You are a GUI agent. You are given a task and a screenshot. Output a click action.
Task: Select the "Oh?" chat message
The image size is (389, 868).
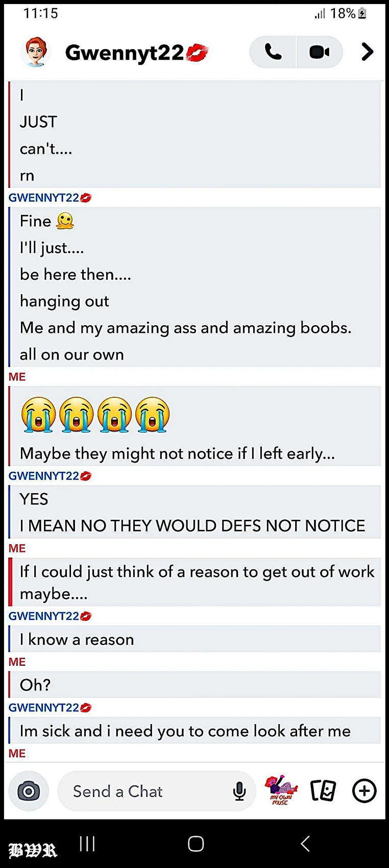(195, 685)
